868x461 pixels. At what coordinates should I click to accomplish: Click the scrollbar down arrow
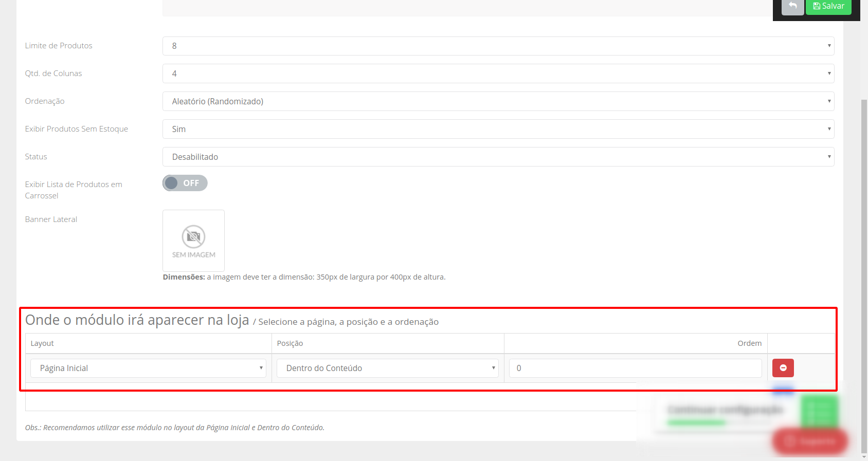tap(864, 457)
